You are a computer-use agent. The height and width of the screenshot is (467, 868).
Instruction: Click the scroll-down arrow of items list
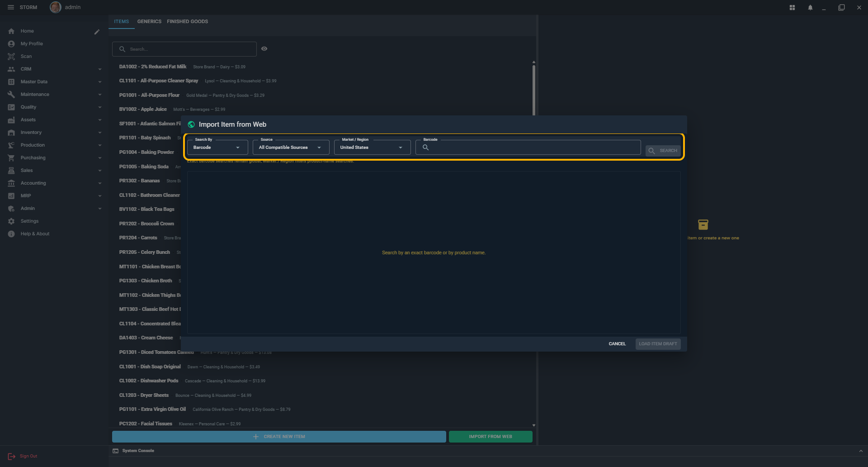(x=534, y=425)
